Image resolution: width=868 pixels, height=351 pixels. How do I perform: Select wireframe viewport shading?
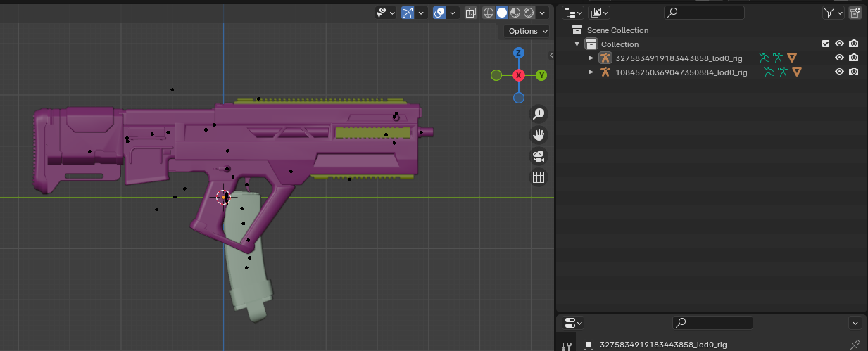pos(489,13)
